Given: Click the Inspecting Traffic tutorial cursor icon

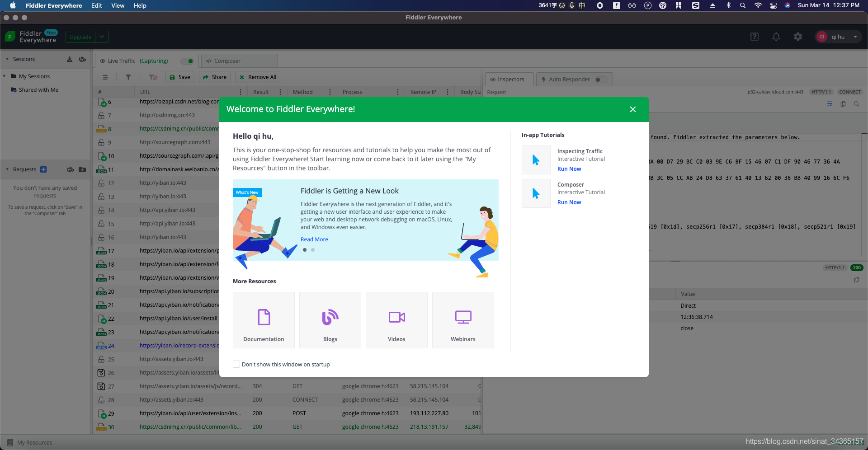Looking at the screenshot, I should (x=536, y=160).
